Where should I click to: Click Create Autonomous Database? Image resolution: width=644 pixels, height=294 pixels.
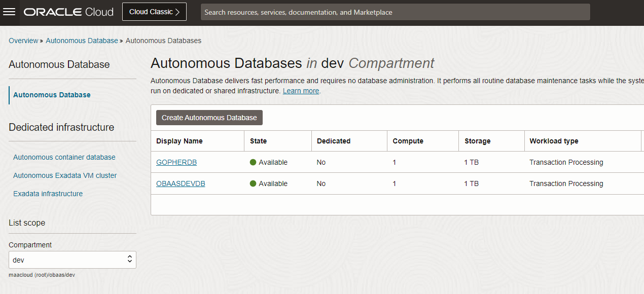coord(209,117)
